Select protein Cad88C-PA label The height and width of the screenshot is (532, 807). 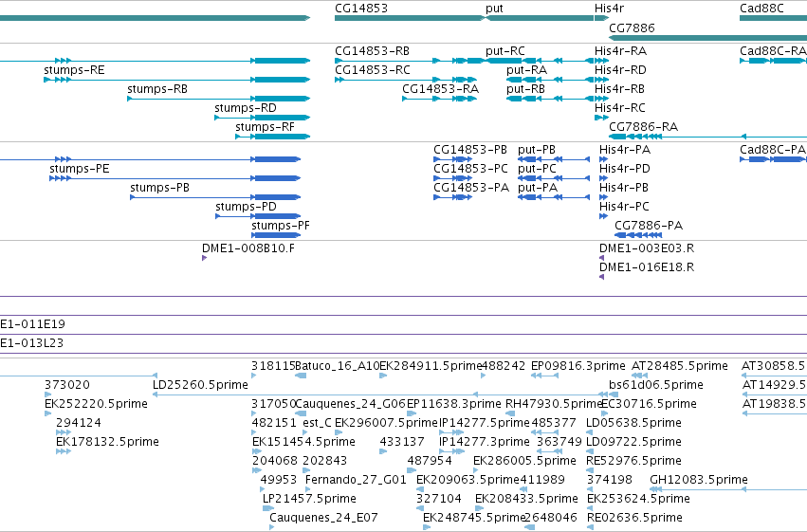[773, 150]
